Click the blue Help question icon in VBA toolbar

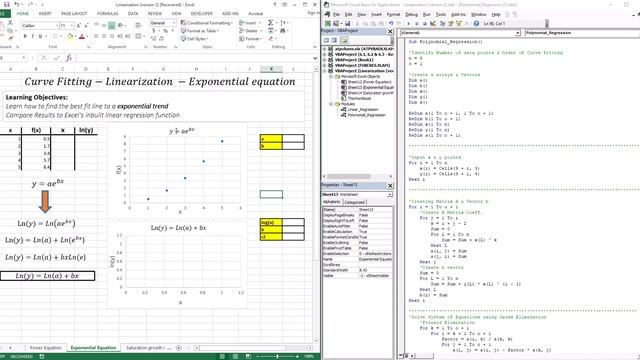pyautogui.click(x=476, y=24)
